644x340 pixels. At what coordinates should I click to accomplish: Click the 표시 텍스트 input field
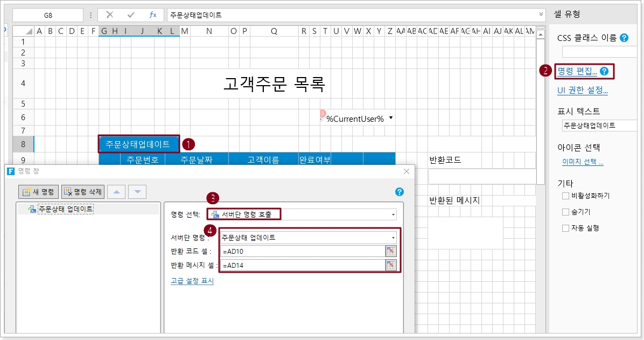pos(598,126)
